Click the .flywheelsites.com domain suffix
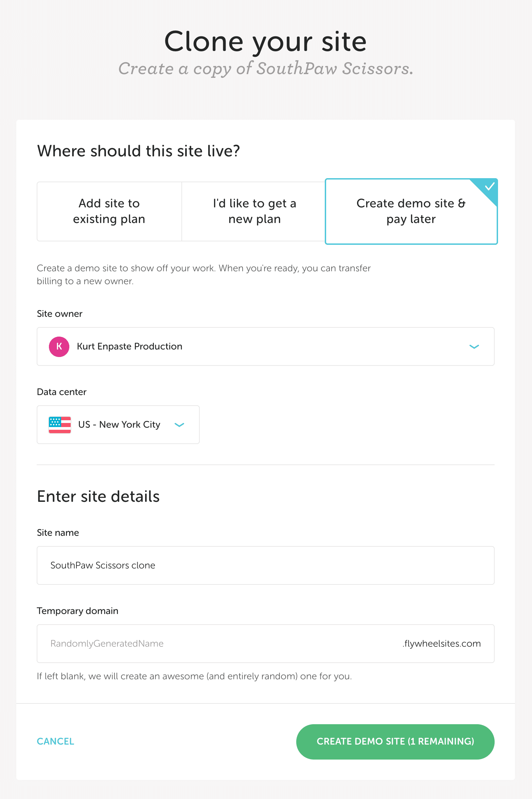Image resolution: width=532 pixels, height=799 pixels. point(442,644)
